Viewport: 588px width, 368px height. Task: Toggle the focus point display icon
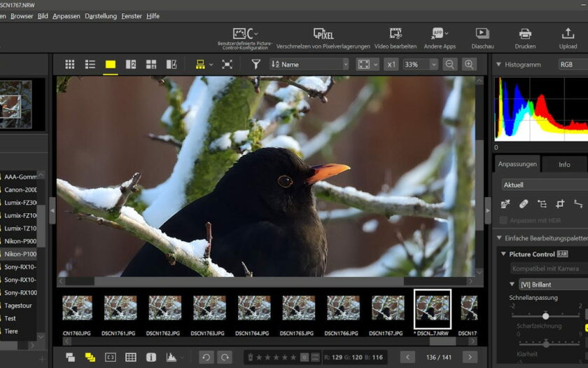pyautogui.click(x=111, y=357)
